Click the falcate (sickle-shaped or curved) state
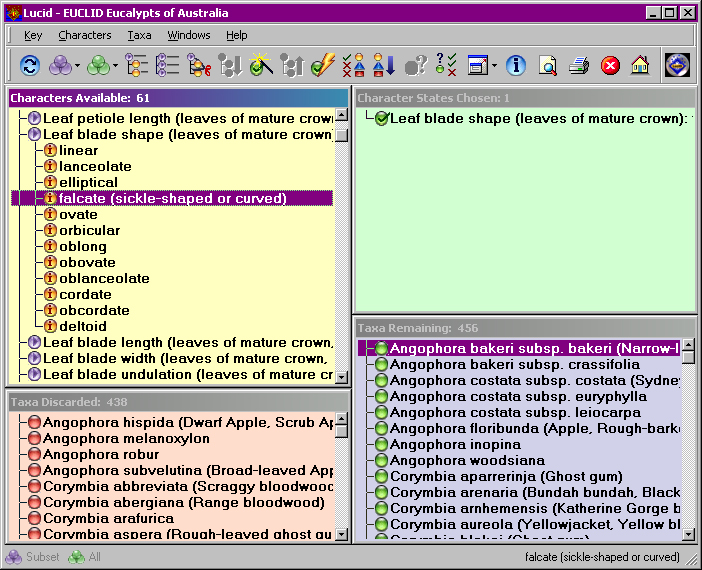This screenshot has height=570, width=702. 172,198
